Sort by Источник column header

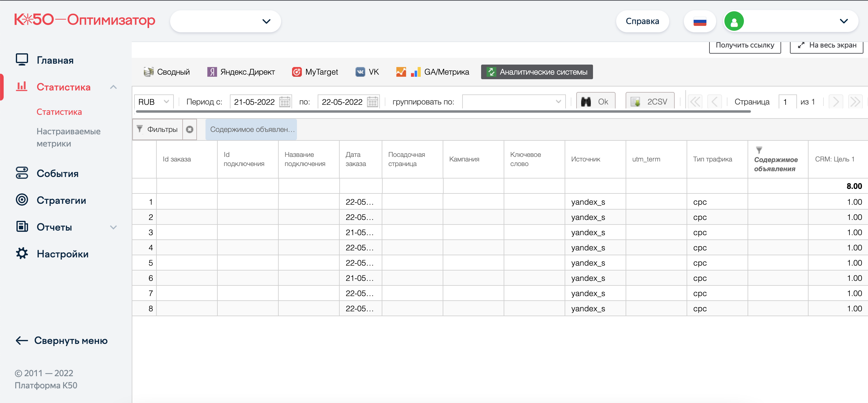pyautogui.click(x=595, y=159)
